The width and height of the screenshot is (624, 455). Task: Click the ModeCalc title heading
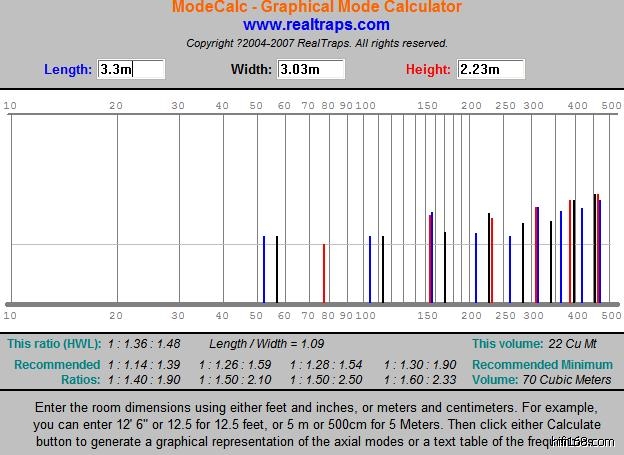pyautogui.click(x=316, y=7)
